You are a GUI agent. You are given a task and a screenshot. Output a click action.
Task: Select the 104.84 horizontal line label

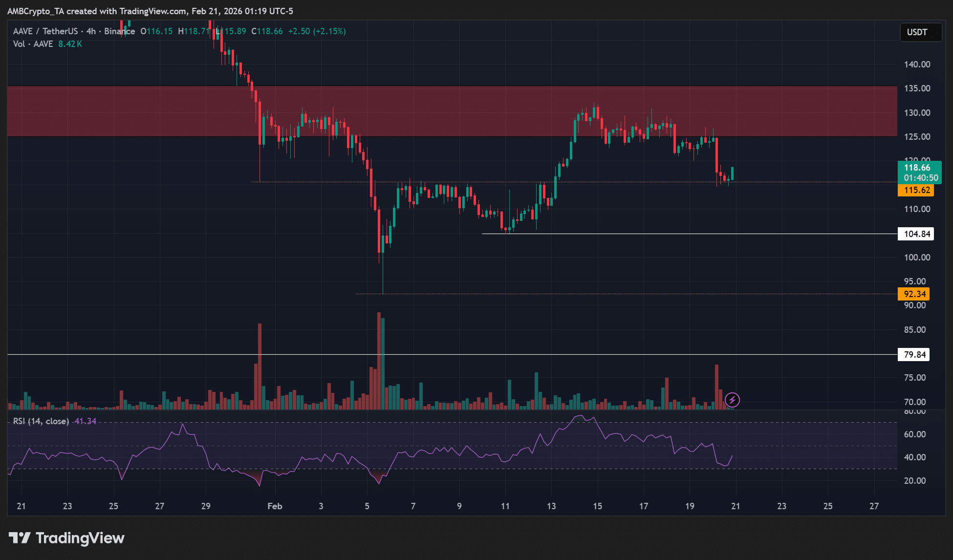tap(916, 234)
